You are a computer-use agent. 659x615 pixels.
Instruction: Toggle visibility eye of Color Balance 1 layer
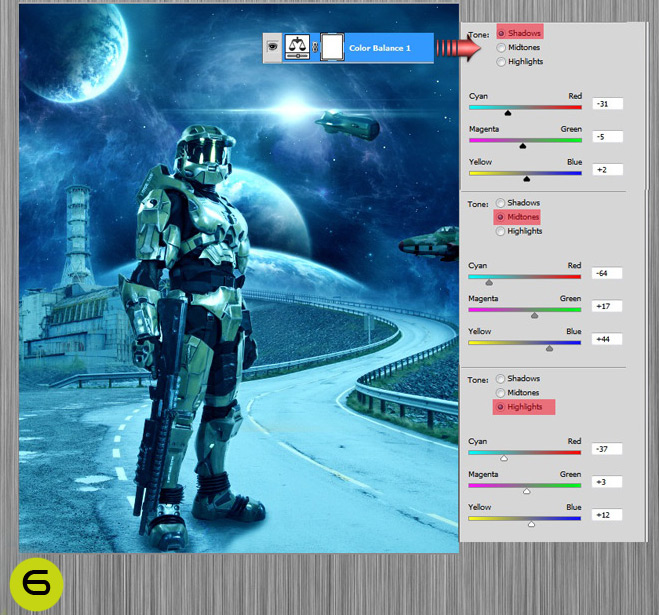pyautogui.click(x=273, y=47)
